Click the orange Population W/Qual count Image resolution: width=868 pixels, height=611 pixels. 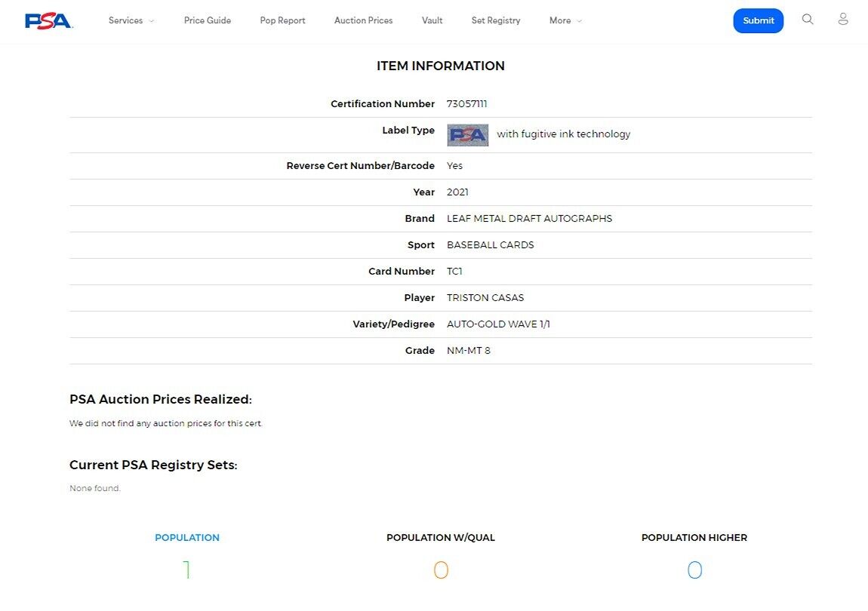pos(441,570)
